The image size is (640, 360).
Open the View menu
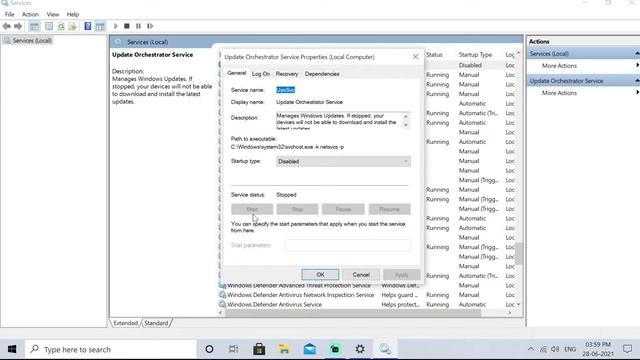pyautogui.click(x=53, y=14)
